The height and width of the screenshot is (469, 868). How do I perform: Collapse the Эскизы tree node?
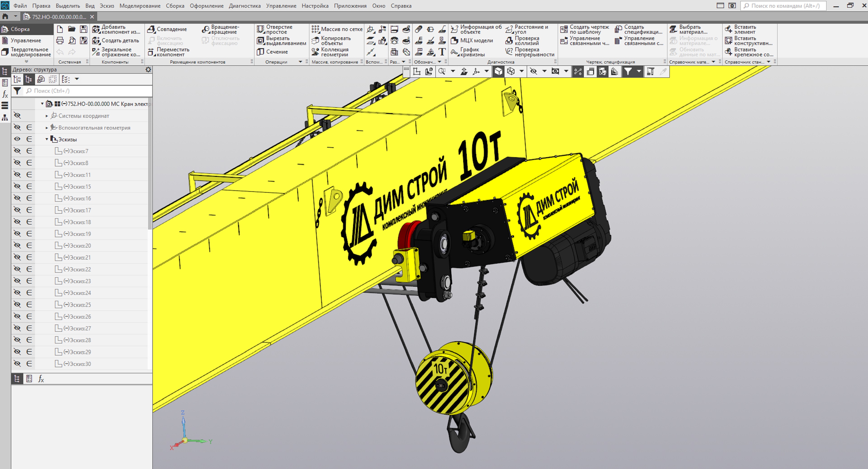(47, 139)
